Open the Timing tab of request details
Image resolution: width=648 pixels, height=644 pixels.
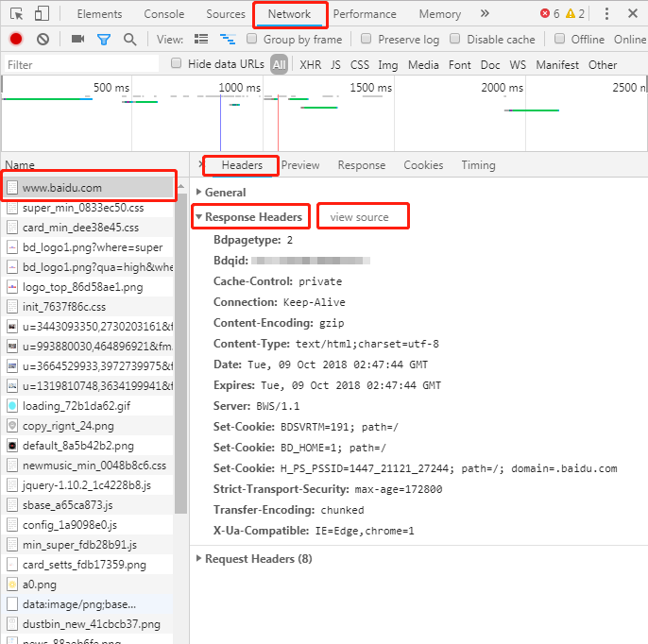pos(478,165)
